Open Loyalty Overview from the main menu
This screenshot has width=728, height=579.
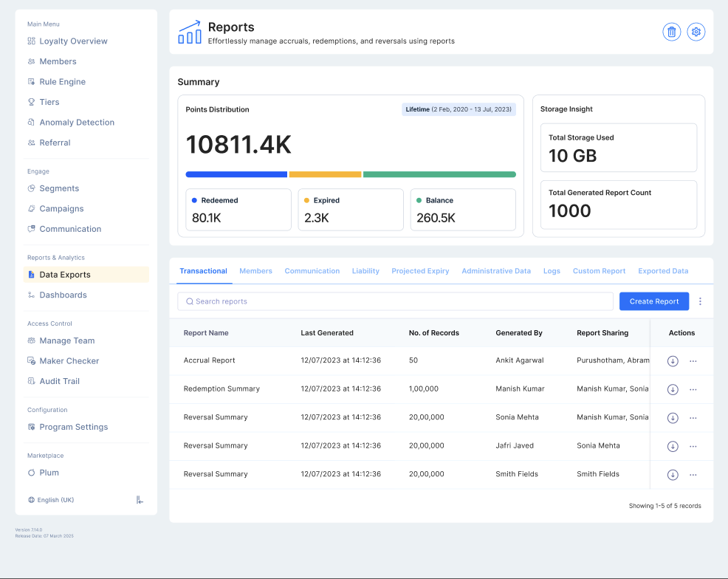tap(73, 41)
